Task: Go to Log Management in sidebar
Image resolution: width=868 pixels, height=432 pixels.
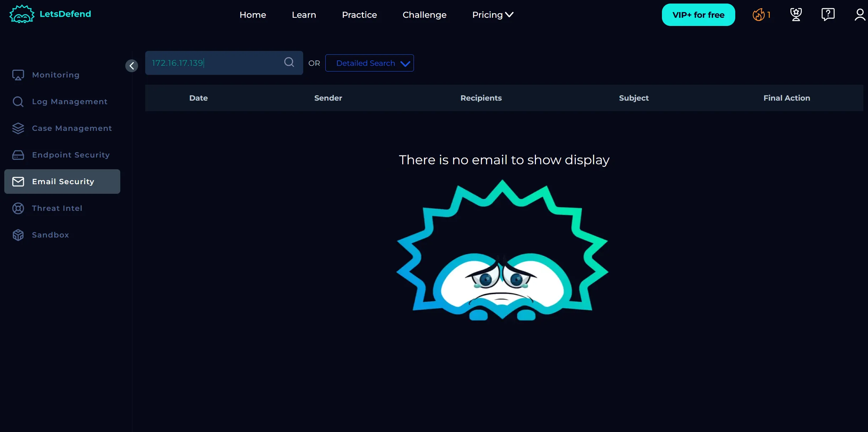Action: pos(69,102)
